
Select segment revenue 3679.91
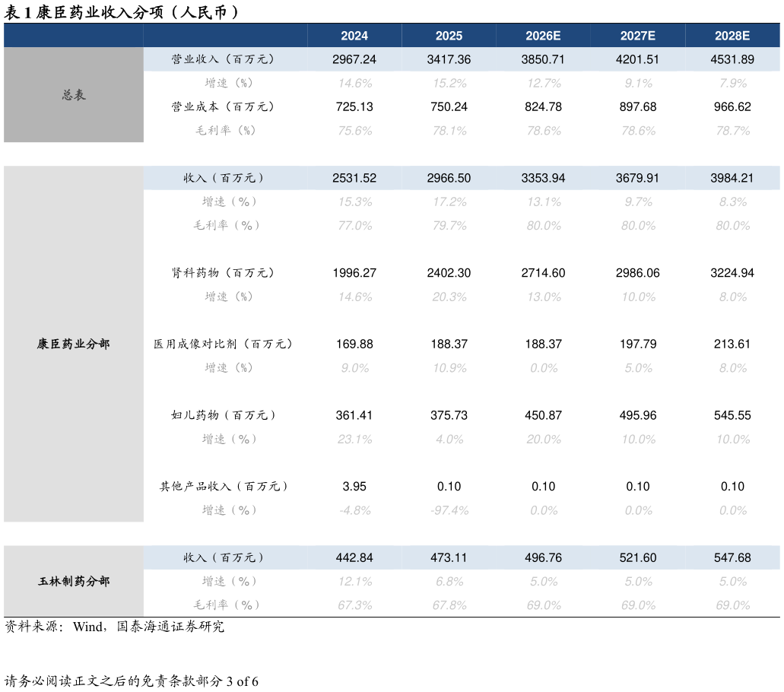point(637,178)
